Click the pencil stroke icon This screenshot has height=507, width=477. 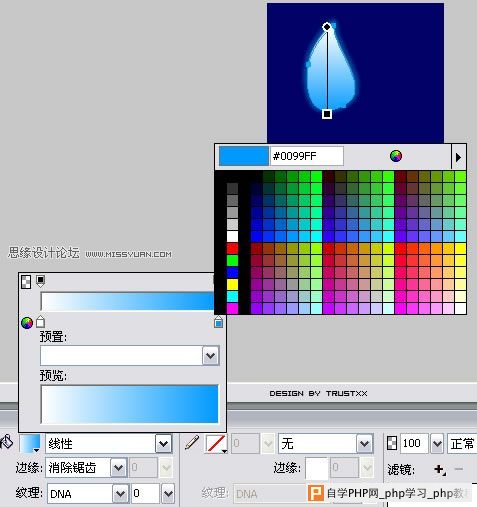click(192, 442)
